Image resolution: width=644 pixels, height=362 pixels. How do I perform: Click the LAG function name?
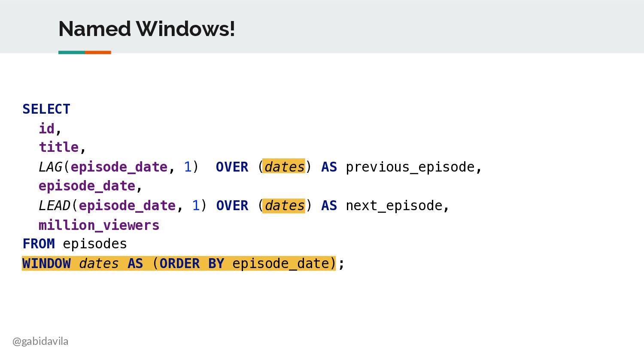click(x=51, y=167)
